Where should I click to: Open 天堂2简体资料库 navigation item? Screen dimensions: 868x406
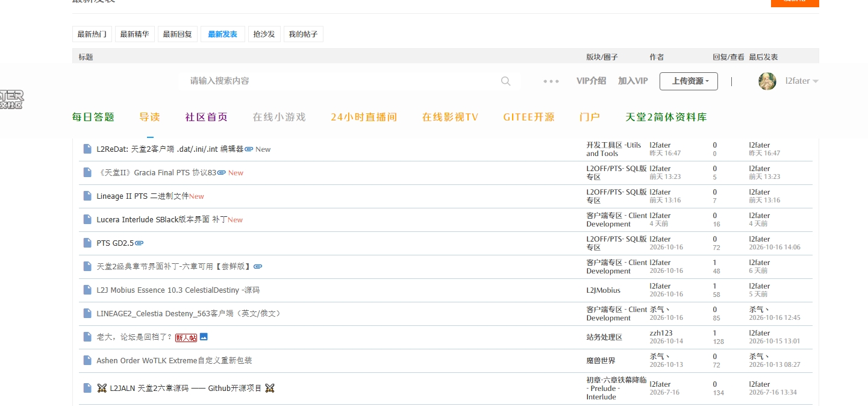666,117
